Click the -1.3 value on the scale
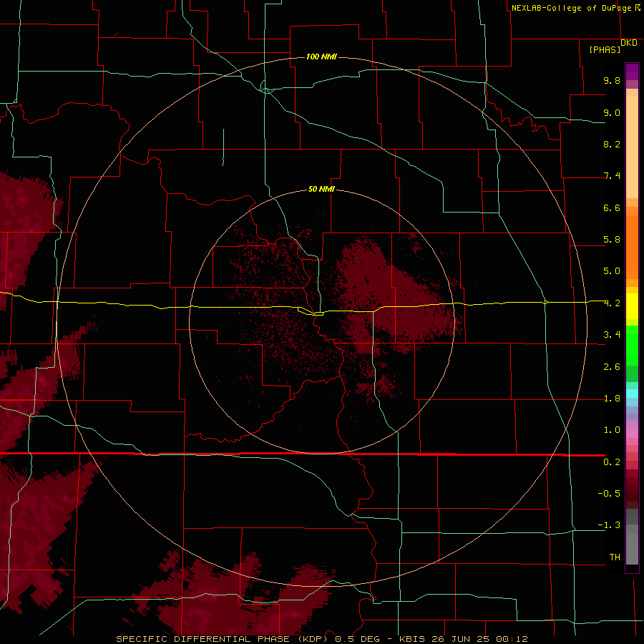644x644 pixels. coord(609,525)
